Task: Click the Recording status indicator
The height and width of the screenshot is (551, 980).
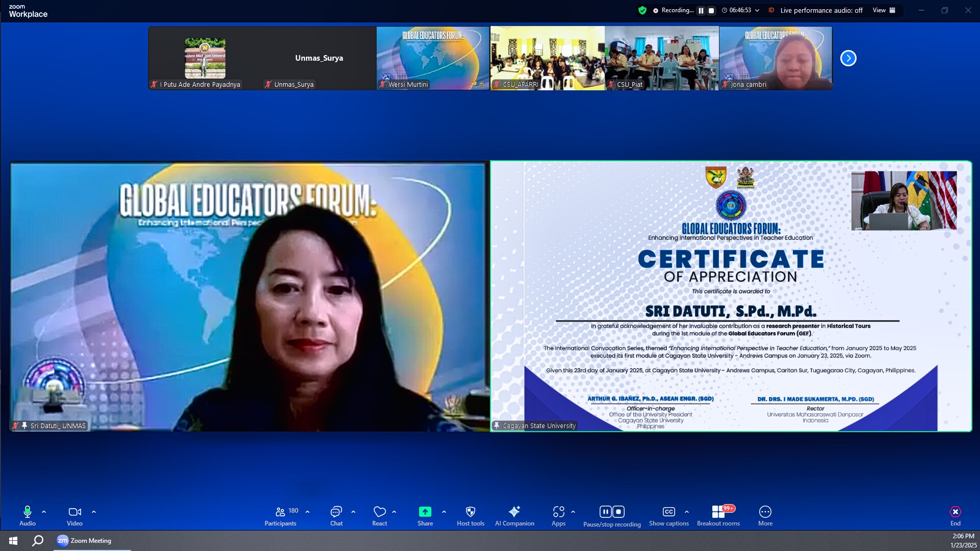Action: pyautogui.click(x=673, y=10)
